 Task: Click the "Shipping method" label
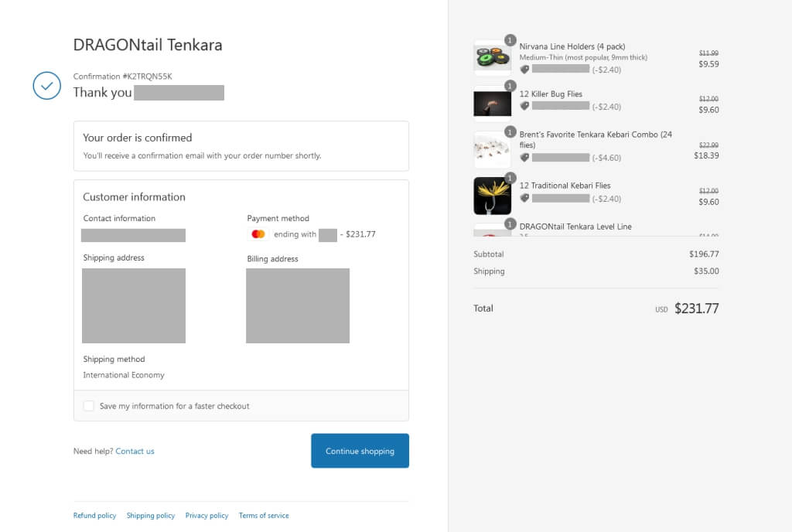(x=114, y=359)
